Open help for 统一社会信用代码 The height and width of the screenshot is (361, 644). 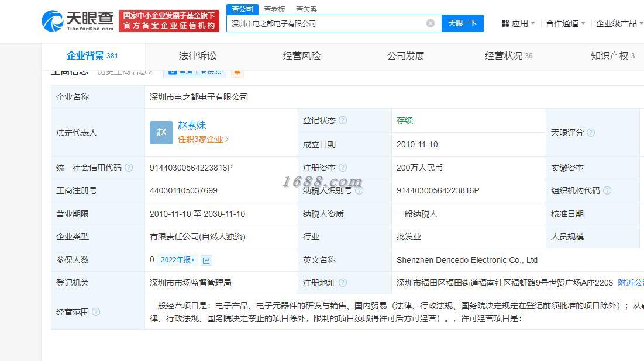[x=129, y=168]
